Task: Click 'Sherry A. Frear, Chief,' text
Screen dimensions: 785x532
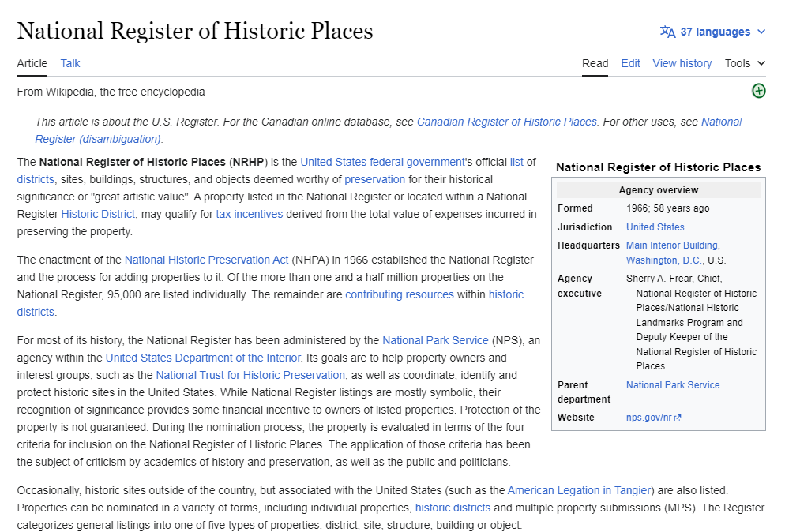Action: [x=674, y=279]
